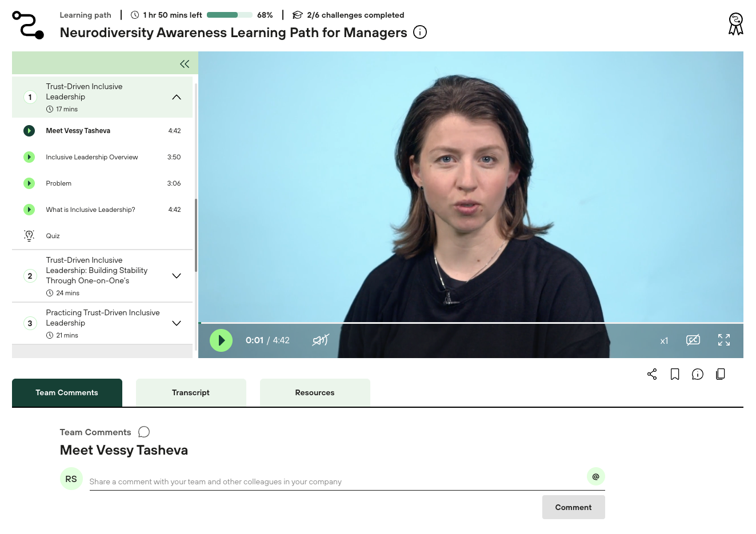
Task: Click the info icon beside path title
Action: 420,33
